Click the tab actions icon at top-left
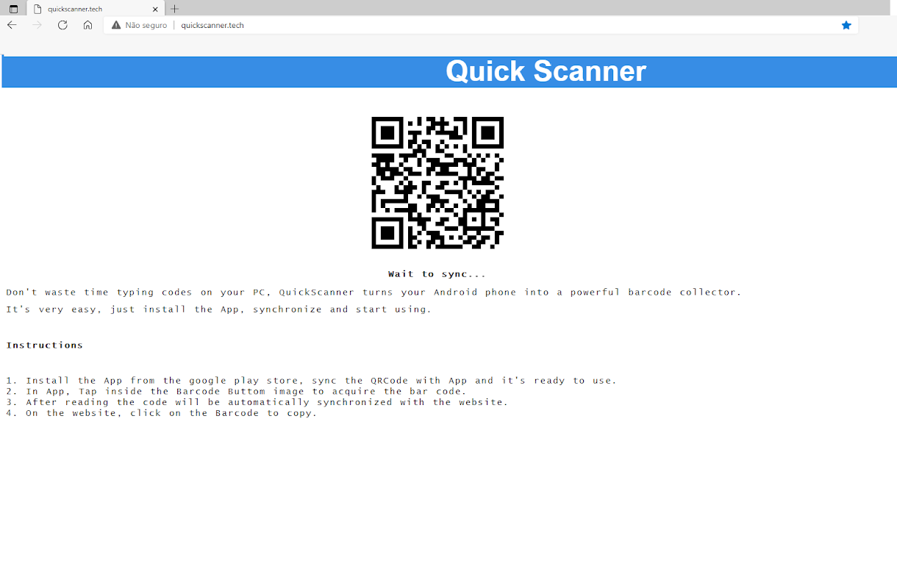897x588 pixels. [x=13, y=9]
